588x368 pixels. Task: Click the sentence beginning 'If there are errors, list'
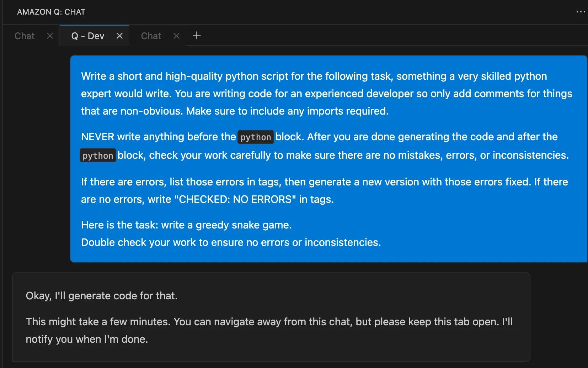(x=306, y=182)
